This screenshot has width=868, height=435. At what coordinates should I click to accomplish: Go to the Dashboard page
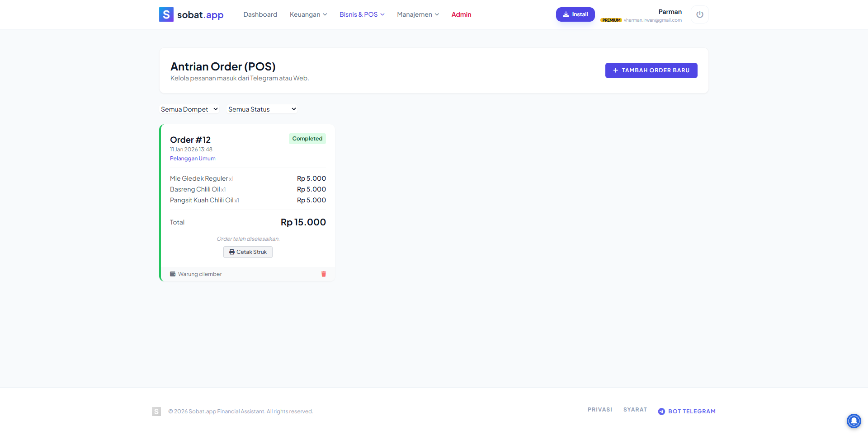point(260,14)
